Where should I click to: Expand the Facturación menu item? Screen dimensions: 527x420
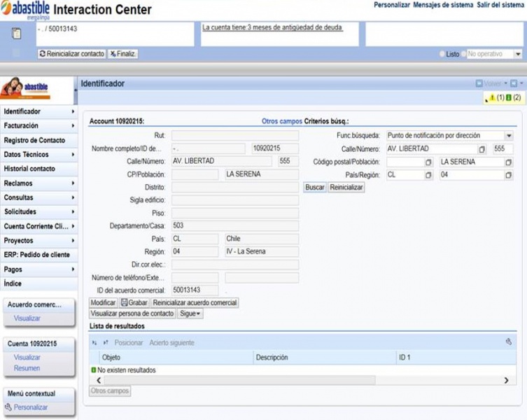(39, 126)
